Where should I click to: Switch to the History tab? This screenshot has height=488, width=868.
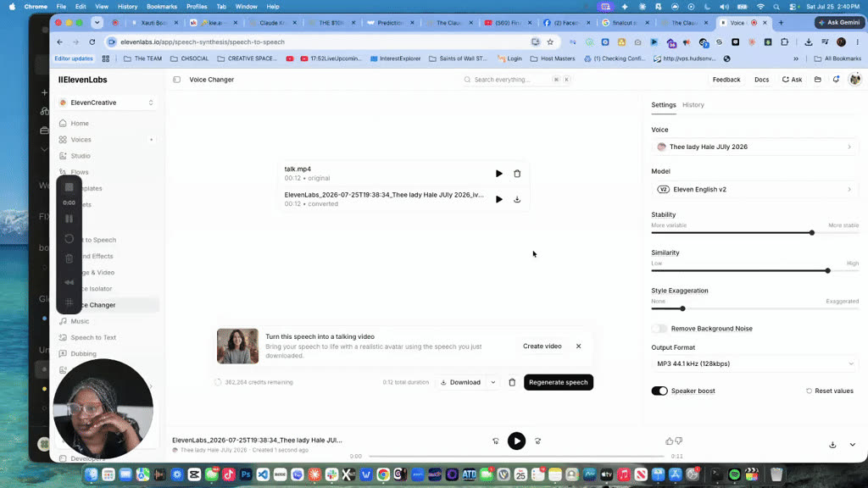pos(693,104)
